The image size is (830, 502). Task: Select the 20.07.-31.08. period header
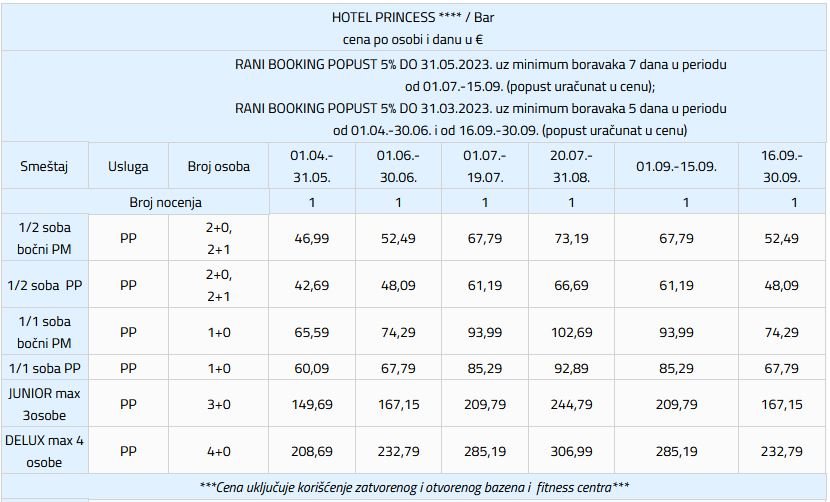(x=571, y=166)
